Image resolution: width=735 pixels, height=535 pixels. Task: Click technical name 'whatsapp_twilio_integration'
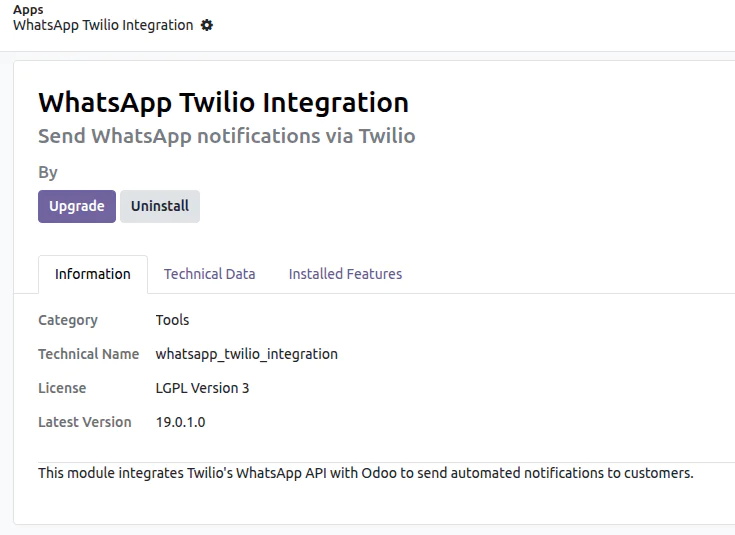[x=247, y=354]
